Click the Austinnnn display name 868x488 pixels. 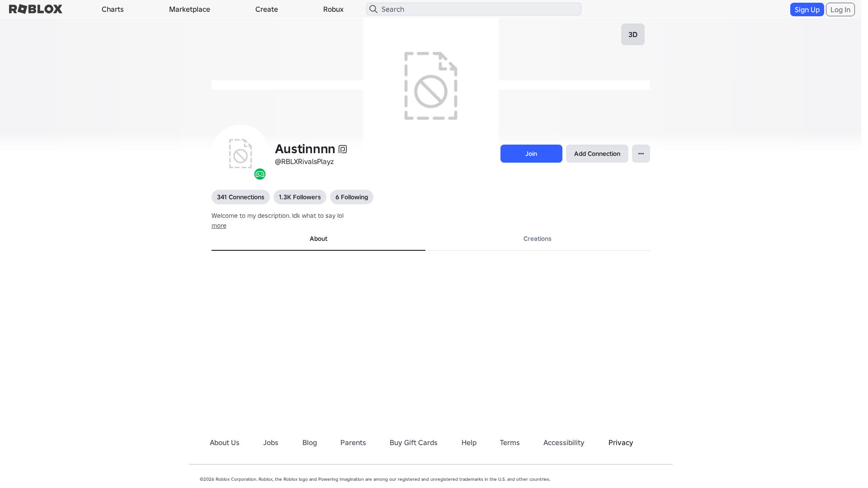305,149
